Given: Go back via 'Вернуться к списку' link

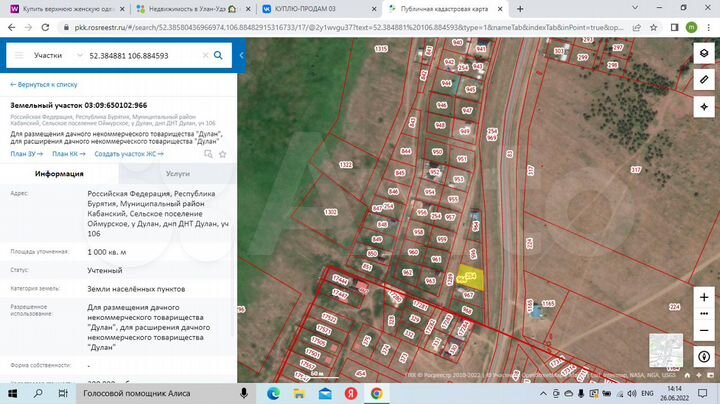Looking at the screenshot, I should (x=46, y=87).
